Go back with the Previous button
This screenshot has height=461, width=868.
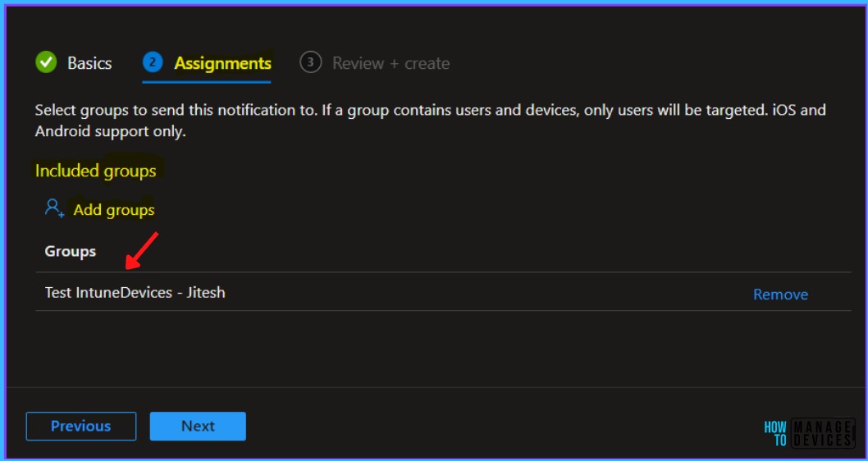81,426
